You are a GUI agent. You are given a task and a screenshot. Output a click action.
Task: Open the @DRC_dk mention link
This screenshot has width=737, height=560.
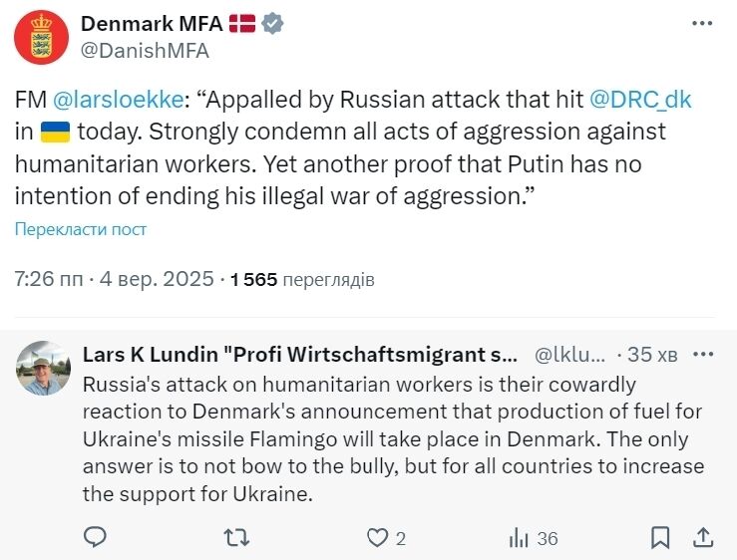coord(639,101)
